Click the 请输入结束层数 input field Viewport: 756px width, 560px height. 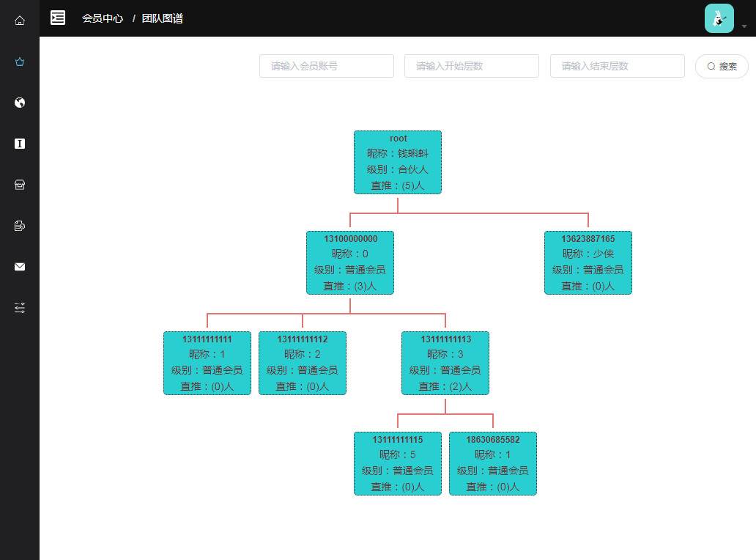point(617,66)
